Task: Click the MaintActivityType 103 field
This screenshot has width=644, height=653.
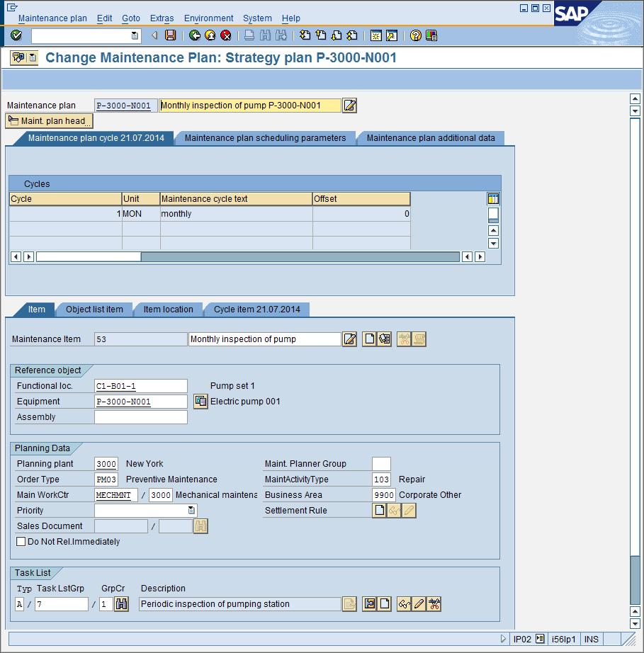Action: tap(381, 479)
